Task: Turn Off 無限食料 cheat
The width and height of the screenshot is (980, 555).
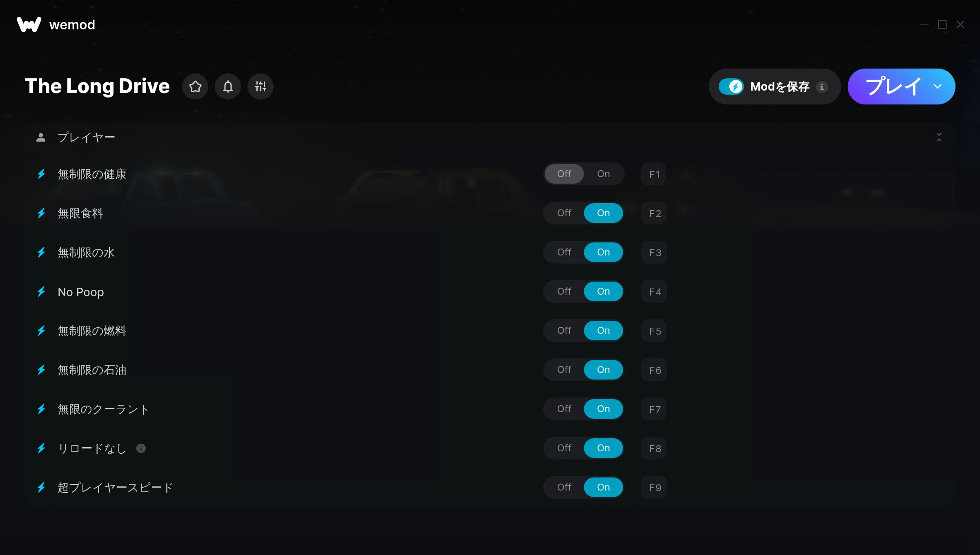Action: click(564, 213)
